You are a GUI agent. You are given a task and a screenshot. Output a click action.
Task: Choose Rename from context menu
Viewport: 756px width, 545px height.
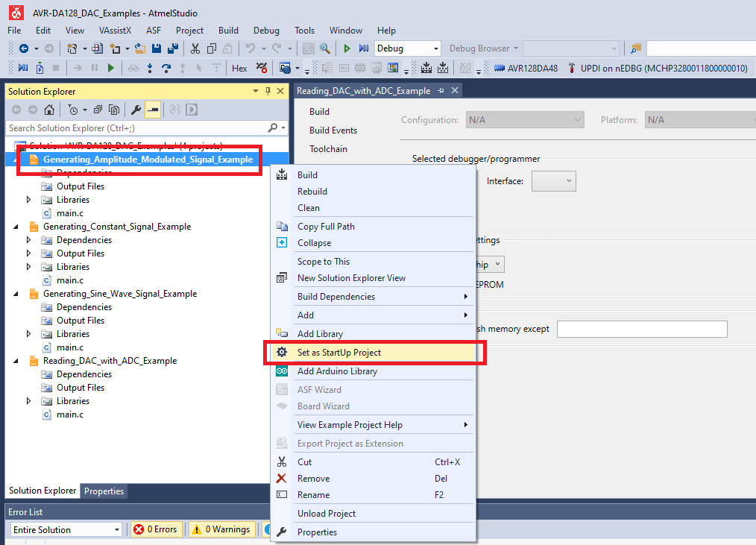(374, 495)
